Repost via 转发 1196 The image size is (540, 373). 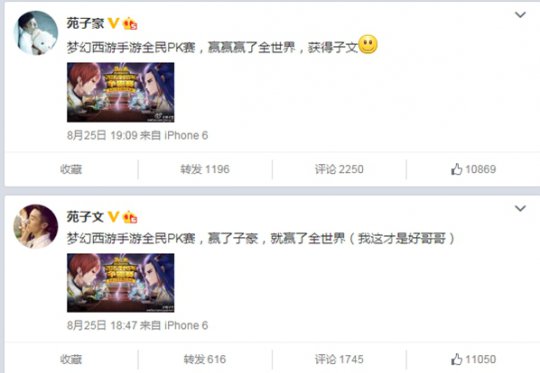(x=205, y=169)
